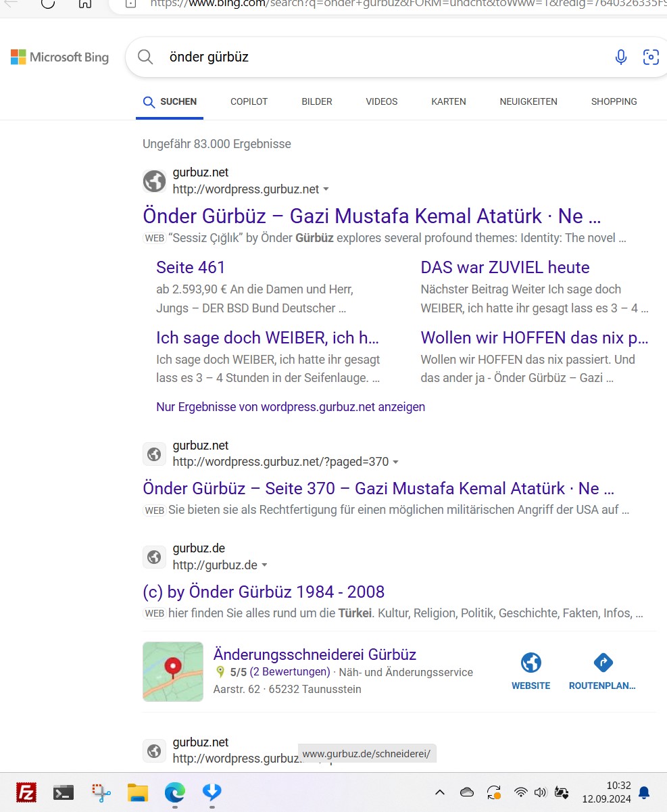Open 'Wollen wir HOFFEN das nix p…' sublink
This screenshot has width=667, height=812.
[535, 337]
